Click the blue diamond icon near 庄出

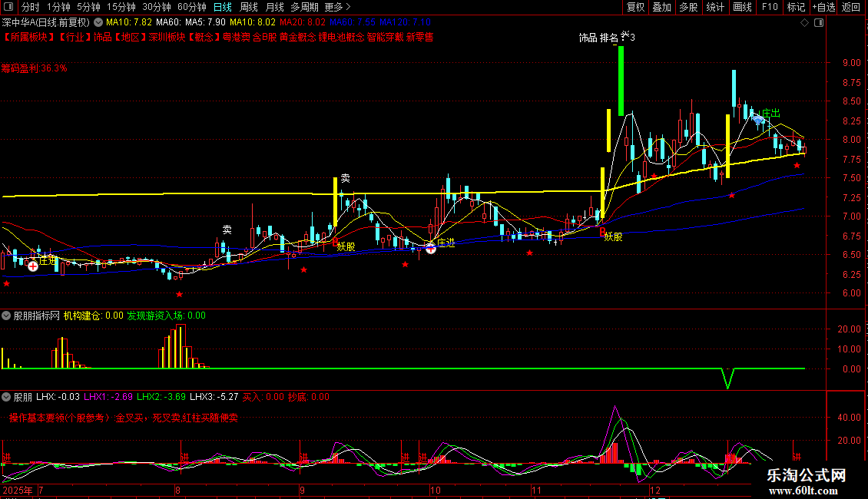pos(758,119)
